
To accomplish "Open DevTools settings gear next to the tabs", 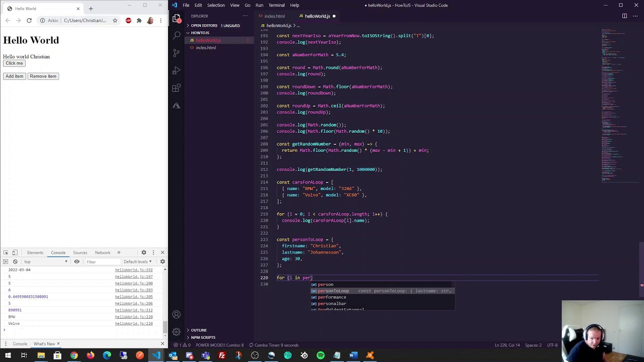I will [143, 252].
